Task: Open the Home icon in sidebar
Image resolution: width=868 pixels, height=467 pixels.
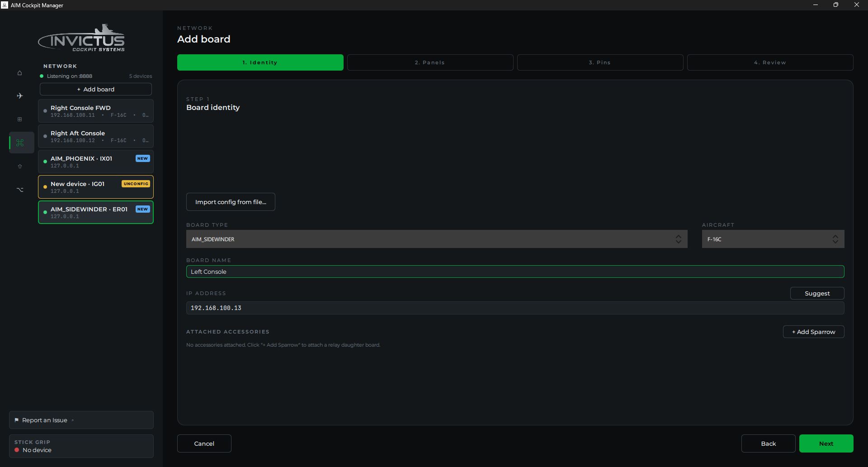Action: [x=19, y=73]
